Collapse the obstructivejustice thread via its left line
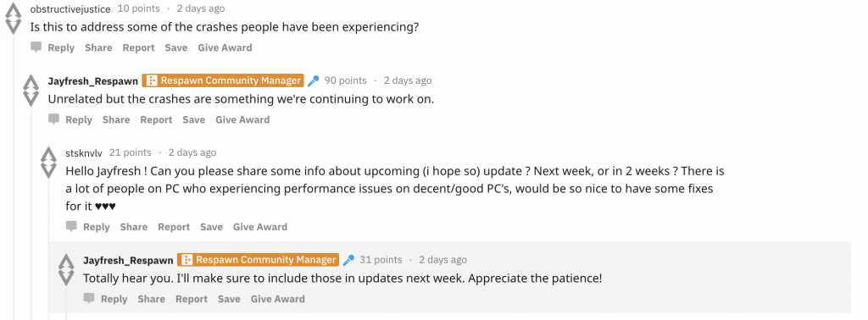 pos(14,177)
